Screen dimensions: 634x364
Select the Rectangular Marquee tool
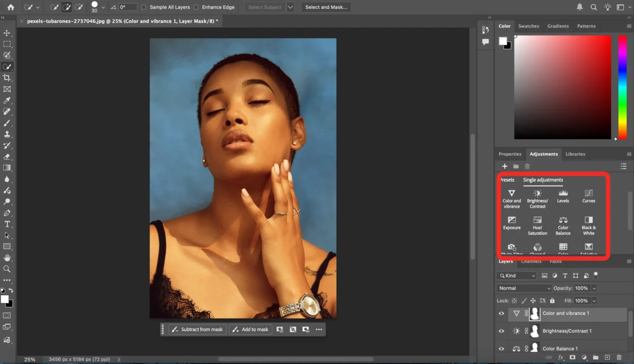pyautogui.click(x=7, y=44)
